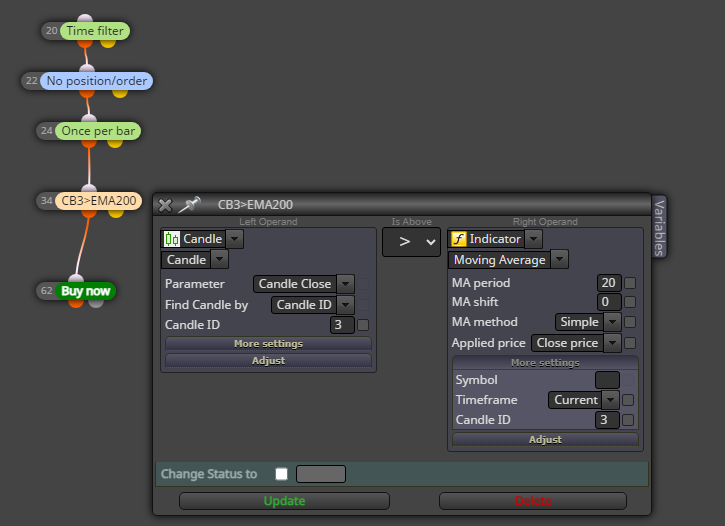Click the green candlestick icon in Left Operand
Viewport: 725px width, 526px height.
pyautogui.click(x=172, y=239)
